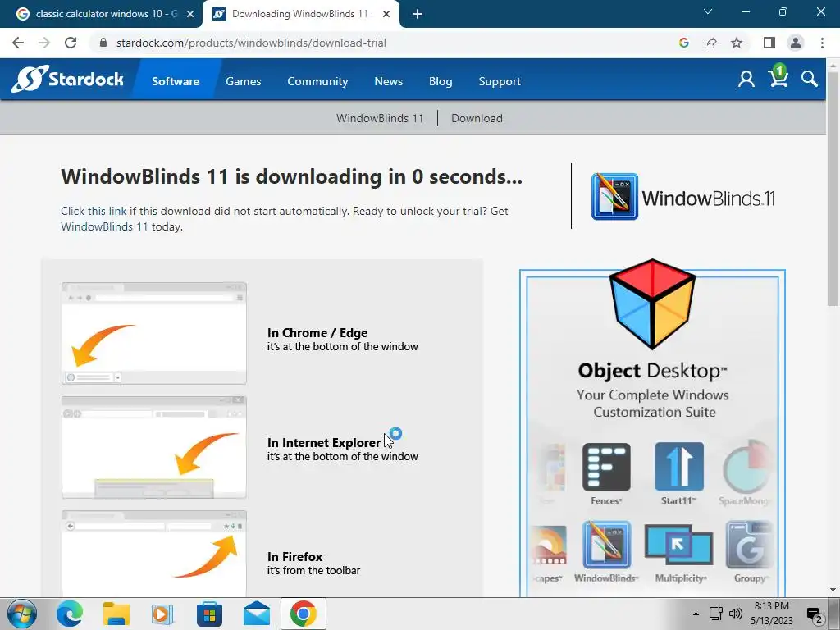This screenshot has height=630, width=840.
Task: Close the classic calculator tab
Action: (190, 15)
